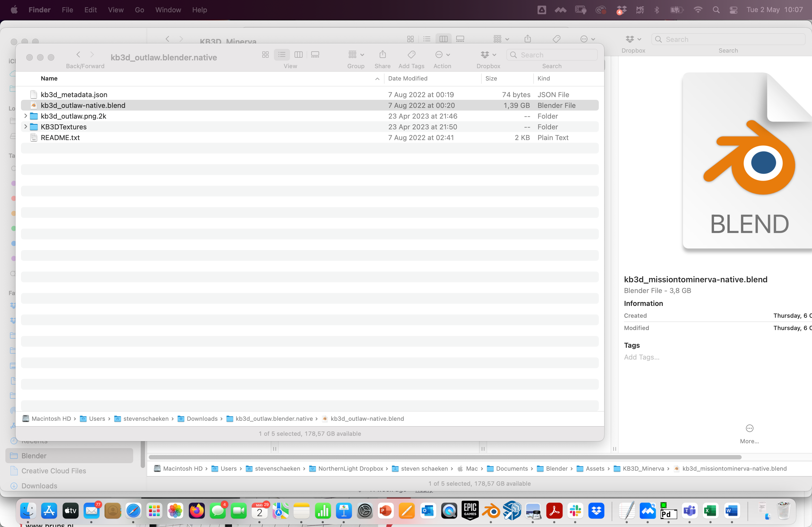This screenshot has height=527, width=812.
Task: Open the Help menu
Action: pos(199,10)
